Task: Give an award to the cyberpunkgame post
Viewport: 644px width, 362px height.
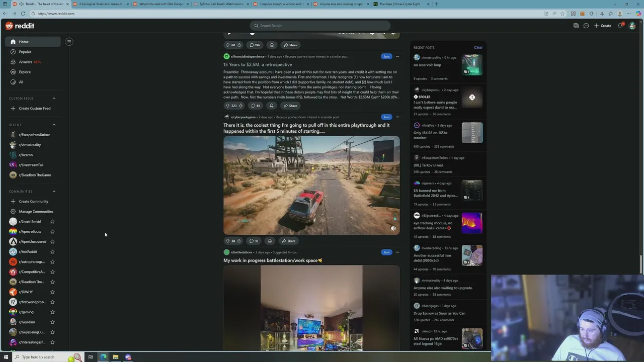Action: tap(270, 241)
